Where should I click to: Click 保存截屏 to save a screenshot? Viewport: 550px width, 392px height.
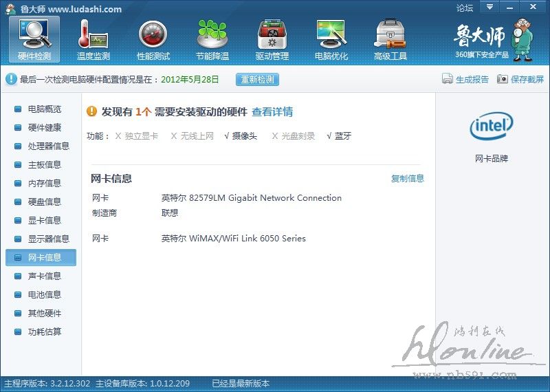click(x=527, y=79)
